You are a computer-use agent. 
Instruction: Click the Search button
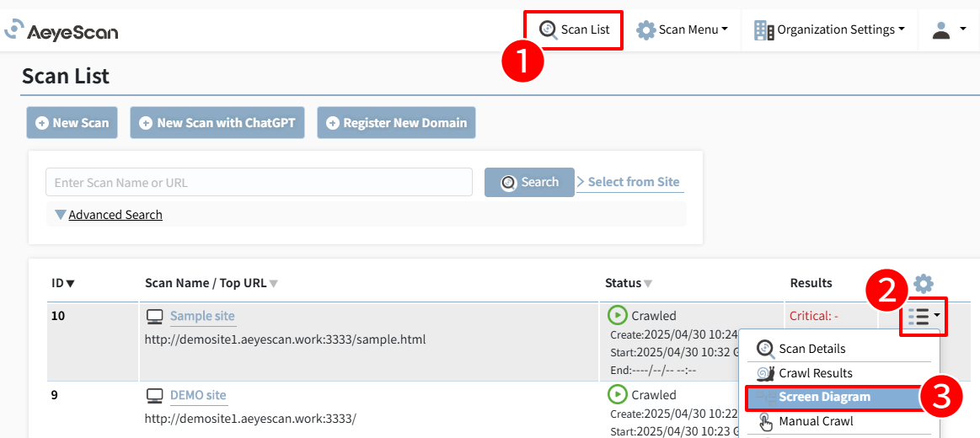(529, 182)
